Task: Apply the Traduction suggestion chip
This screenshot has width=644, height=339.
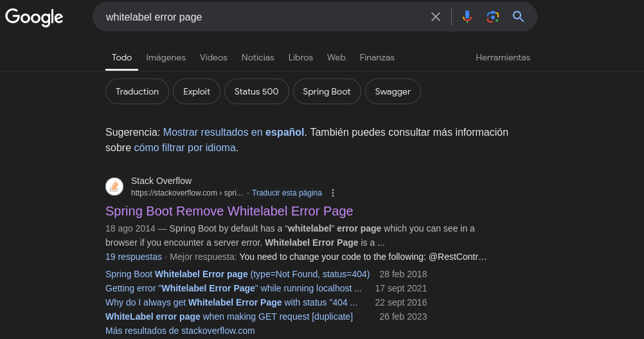Action: tap(137, 91)
